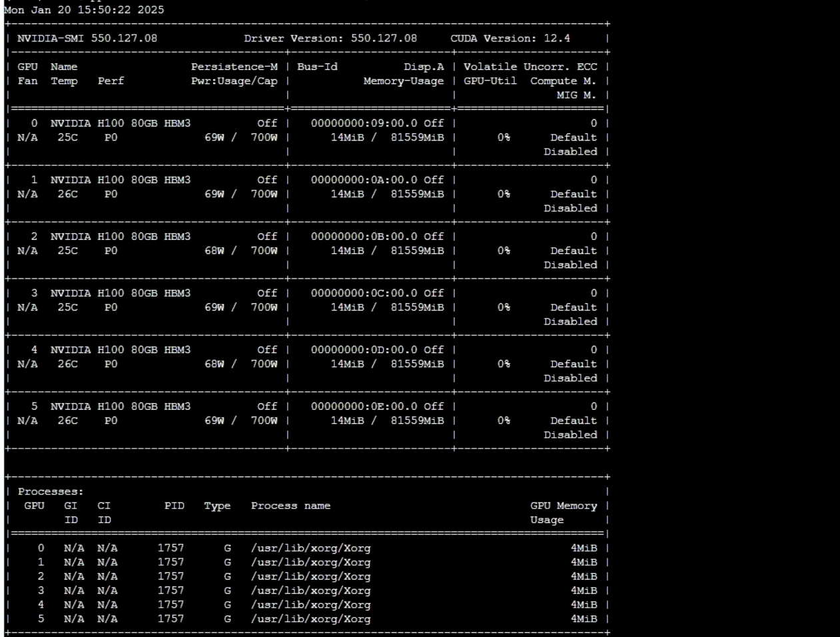Click /usr/lib/xorg/Xorg in process row GPU 2
The width and height of the screenshot is (840, 637).
(x=310, y=576)
